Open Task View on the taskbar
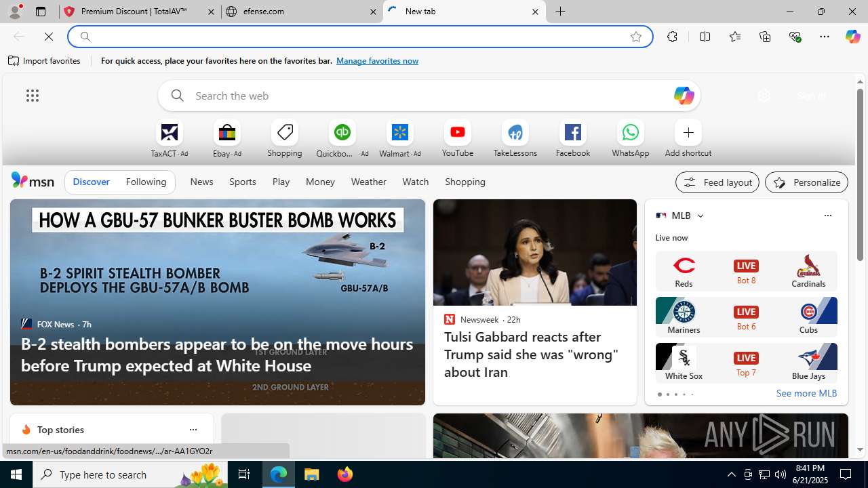868x488 pixels. 244,474
